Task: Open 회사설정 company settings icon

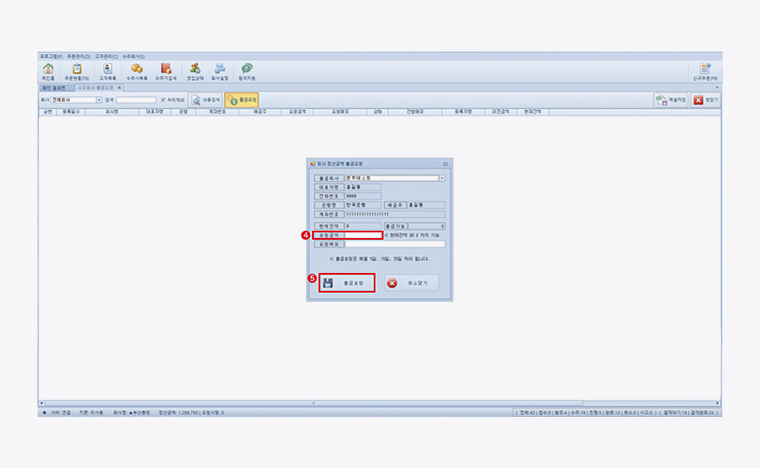Action: click(x=220, y=71)
